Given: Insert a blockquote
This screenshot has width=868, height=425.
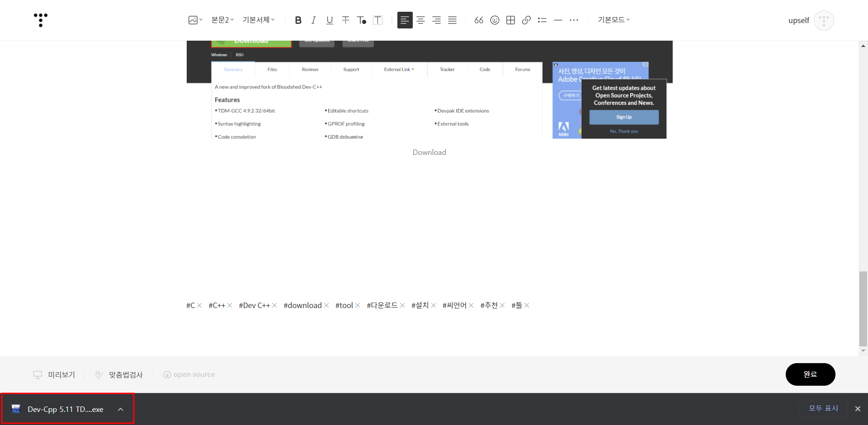Looking at the screenshot, I should (x=479, y=20).
